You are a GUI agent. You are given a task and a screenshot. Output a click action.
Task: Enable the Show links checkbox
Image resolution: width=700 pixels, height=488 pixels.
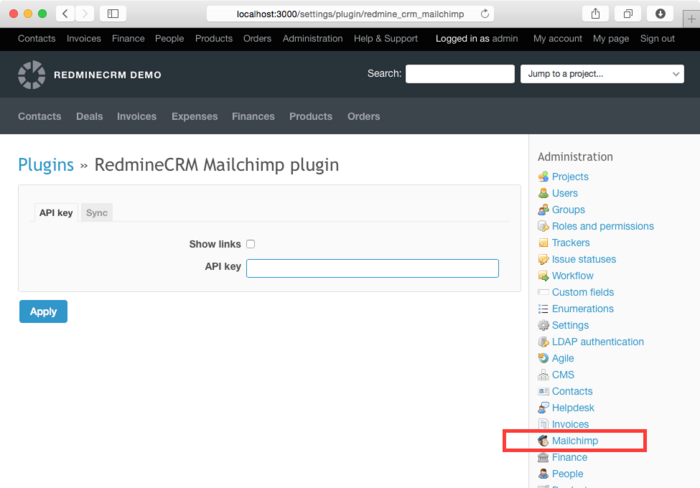251,244
